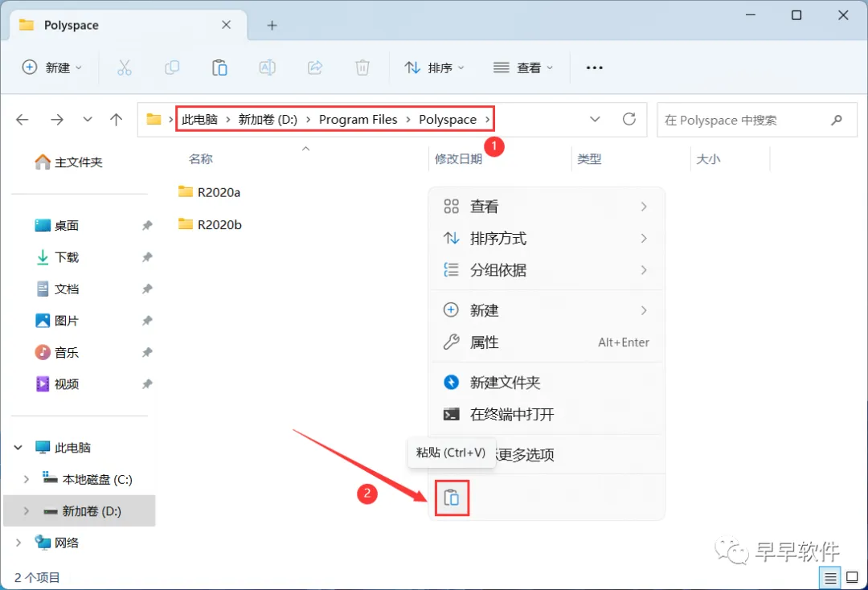
Task: Go forward with the right arrow button
Action: point(57,120)
